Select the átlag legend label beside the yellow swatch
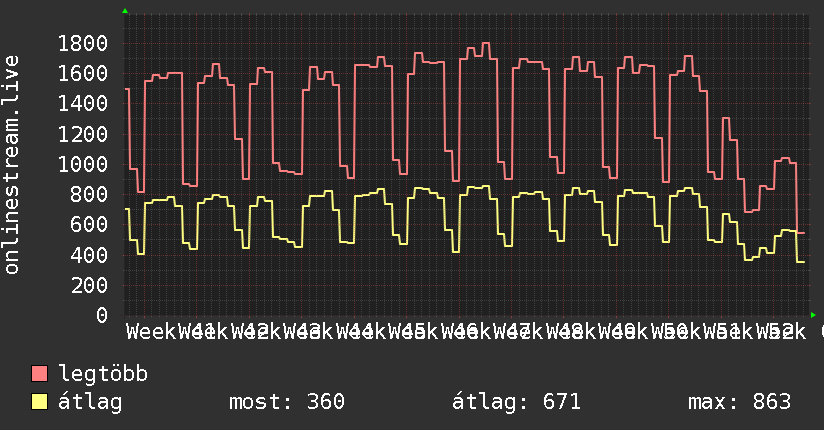The image size is (824, 430). pyautogui.click(x=90, y=402)
